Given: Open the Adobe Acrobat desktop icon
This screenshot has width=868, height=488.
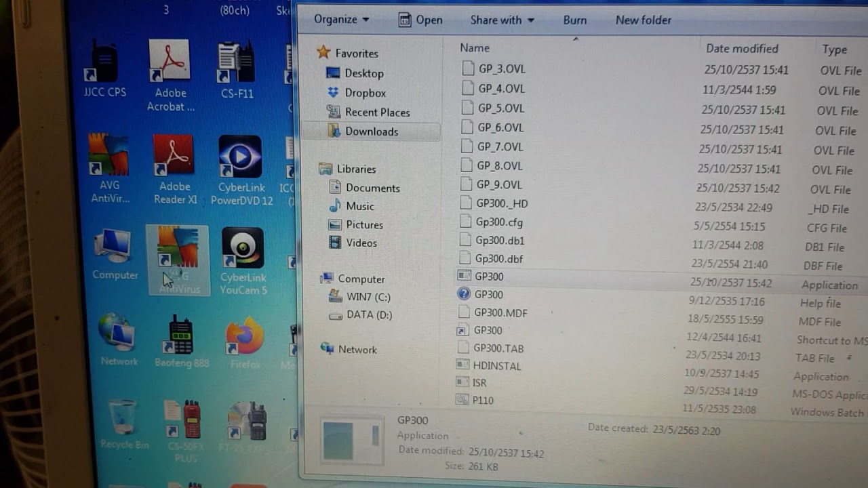Looking at the screenshot, I should pos(170,75).
